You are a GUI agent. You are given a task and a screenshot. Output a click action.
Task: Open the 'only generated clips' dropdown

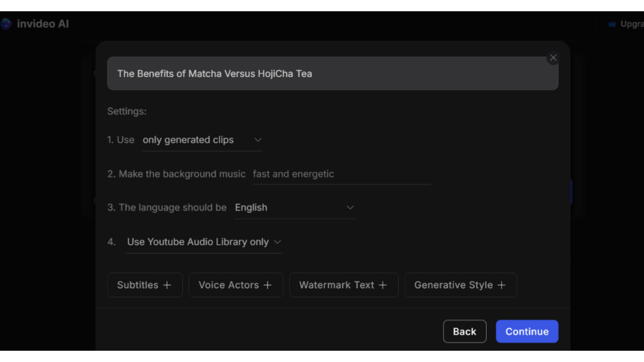click(202, 140)
